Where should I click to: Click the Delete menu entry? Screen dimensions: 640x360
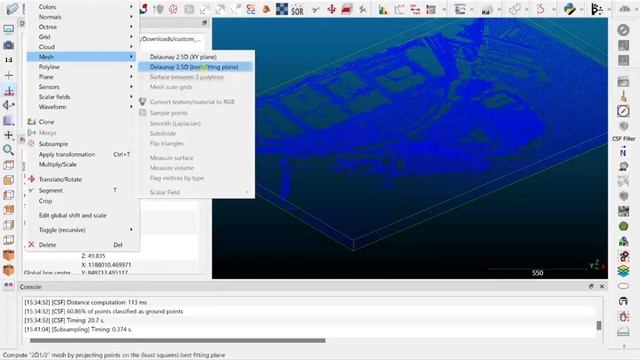[47, 245]
